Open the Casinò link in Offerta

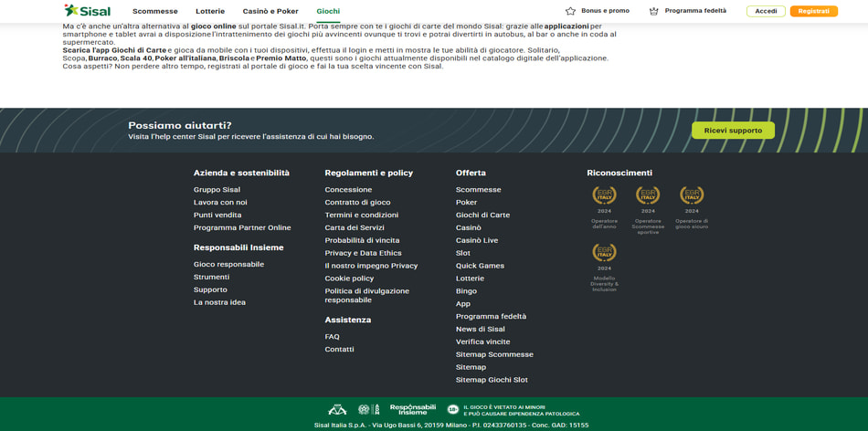coord(469,228)
